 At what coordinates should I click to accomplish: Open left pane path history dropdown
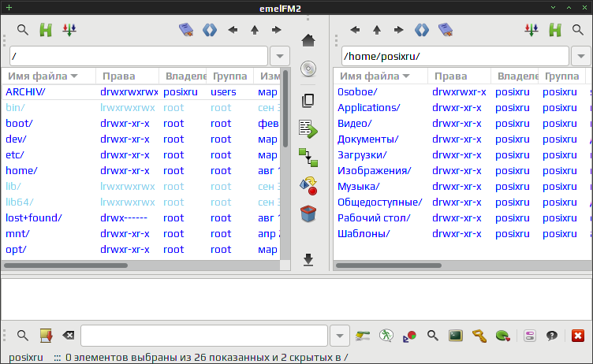click(x=280, y=56)
